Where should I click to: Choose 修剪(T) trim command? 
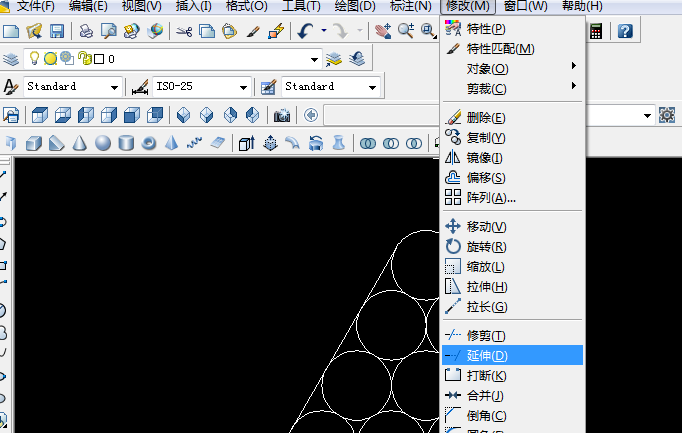tap(512, 335)
